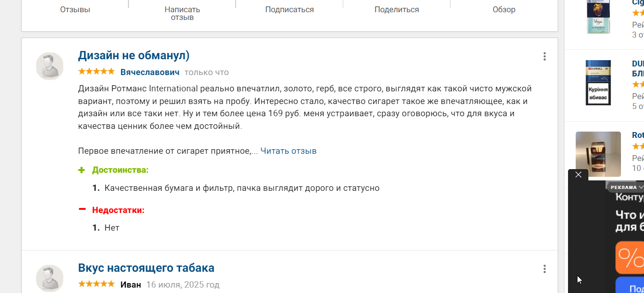Open author profile Вячеславович
The width and height of the screenshot is (644, 293).
coord(150,72)
